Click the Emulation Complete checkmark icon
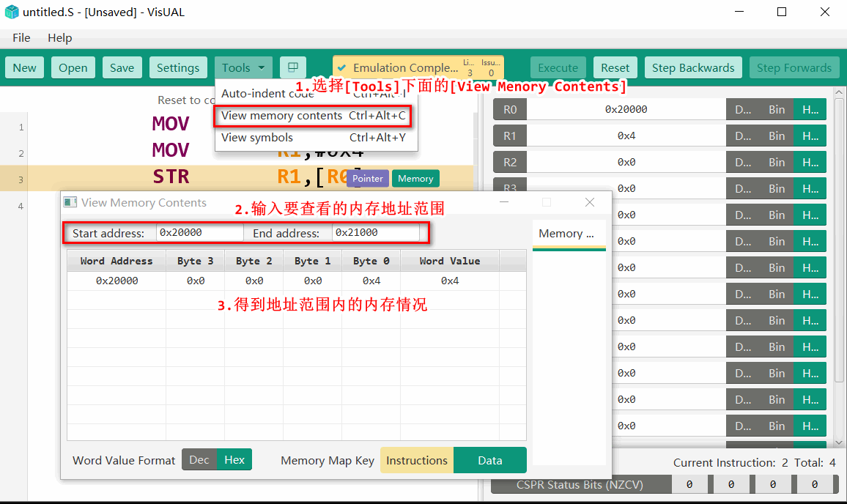 click(341, 68)
